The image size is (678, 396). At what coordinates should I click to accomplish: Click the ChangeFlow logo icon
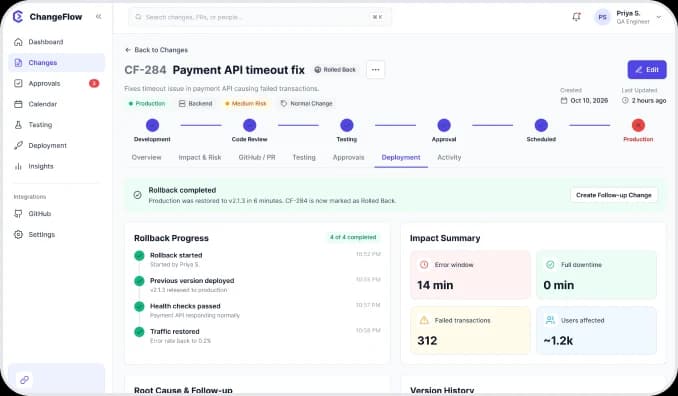point(18,17)
